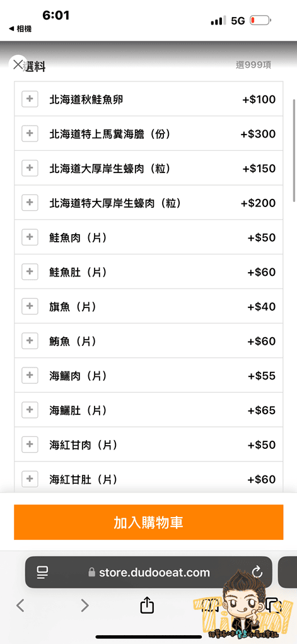
Task: Tap the plus icon for 北海道特上馬糞海膽
Action: pyautogui.click(x=30, y=133)
